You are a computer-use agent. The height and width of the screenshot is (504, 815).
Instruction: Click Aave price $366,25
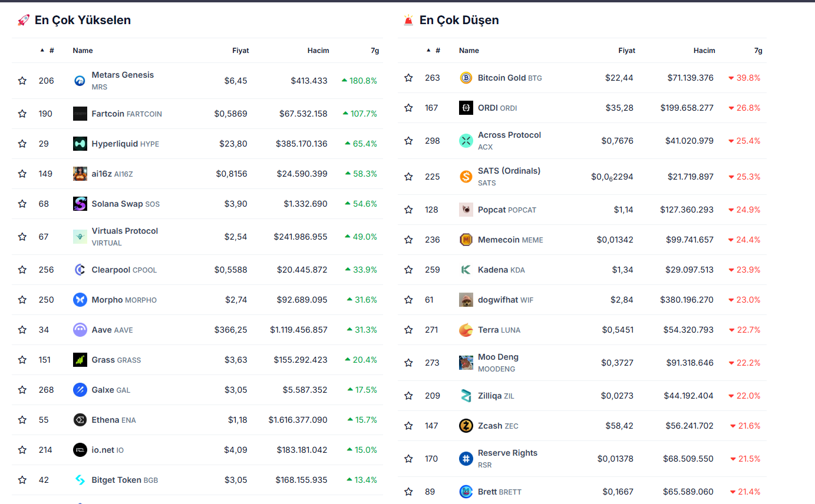pyautogui.click(x=230, y=330)
